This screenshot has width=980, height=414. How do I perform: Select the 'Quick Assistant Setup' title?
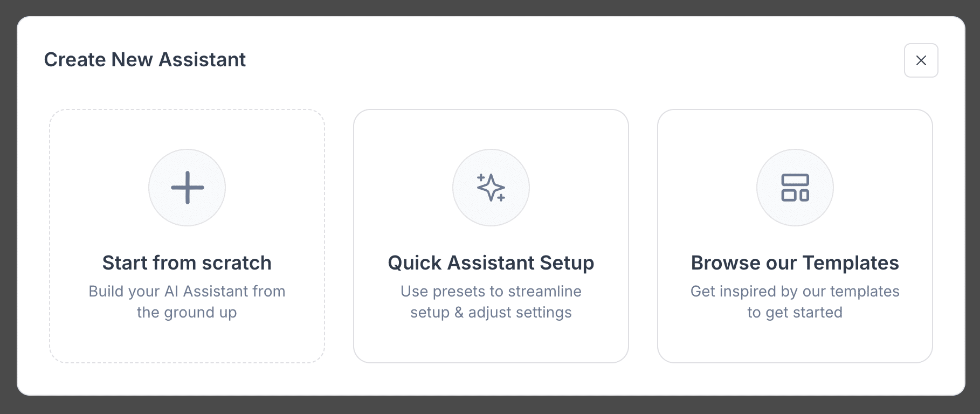pos(491,263)
